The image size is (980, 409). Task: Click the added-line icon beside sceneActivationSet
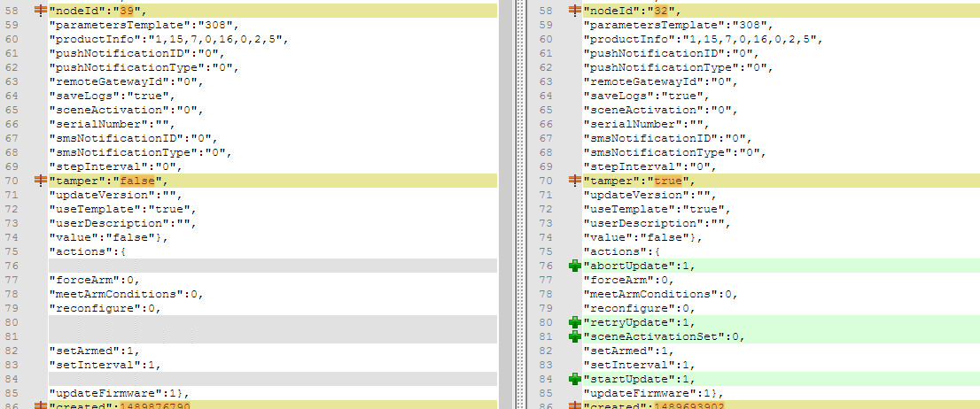pyautogui.click(x=575, y=336)
